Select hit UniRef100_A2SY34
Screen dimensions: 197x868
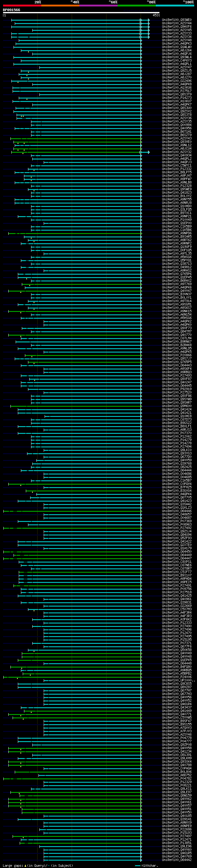click(x=176, y=37)
